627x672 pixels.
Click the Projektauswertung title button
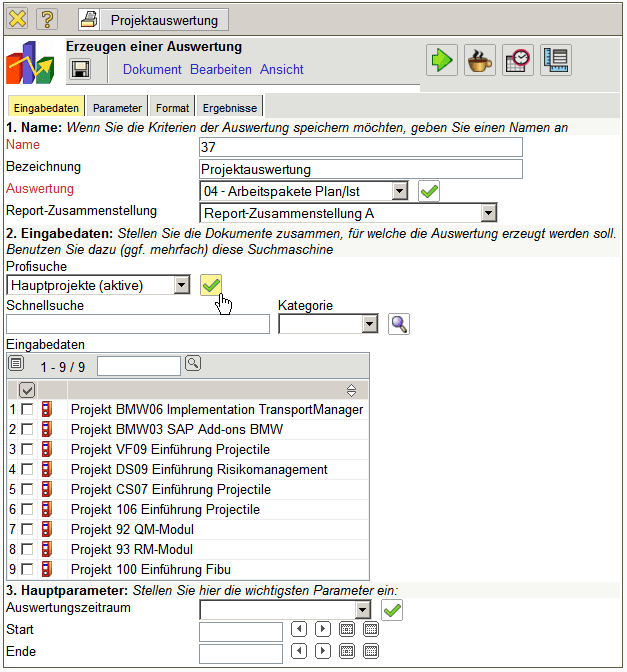point(164,20)
